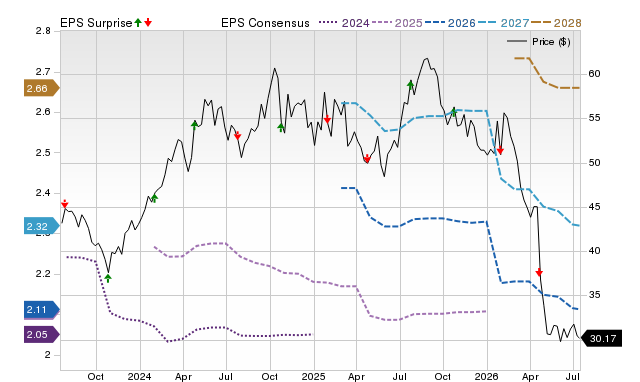Click the 2.4 left axis label
Image resolution: width=640 pixels, height=382 pixels.
[x=43, y=193]
